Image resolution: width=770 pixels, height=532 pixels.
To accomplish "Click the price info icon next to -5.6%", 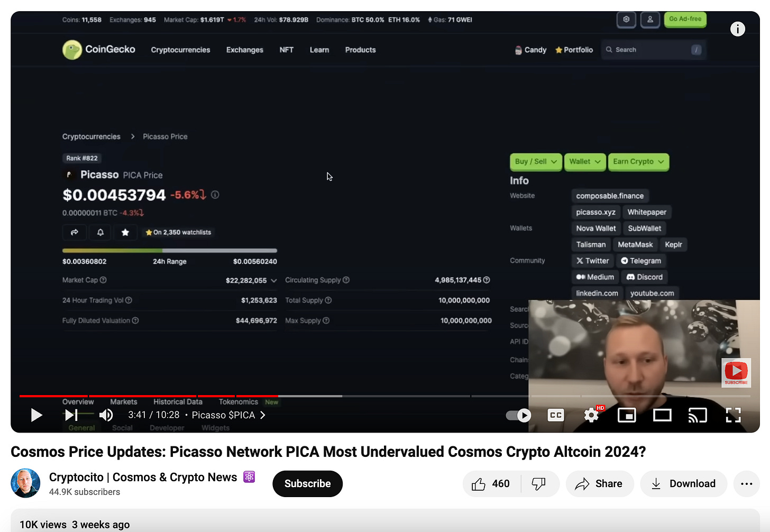I will point(215,195).
